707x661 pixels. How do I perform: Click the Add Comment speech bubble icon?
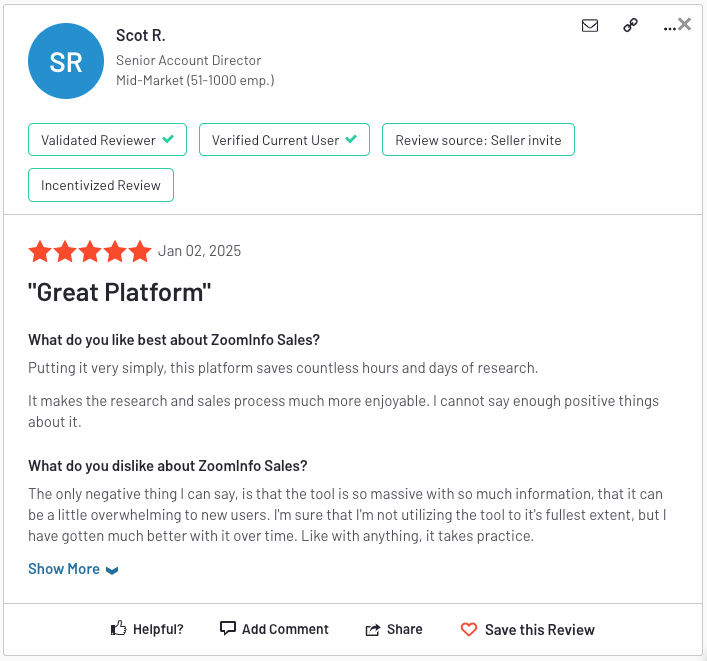(228, 628)
